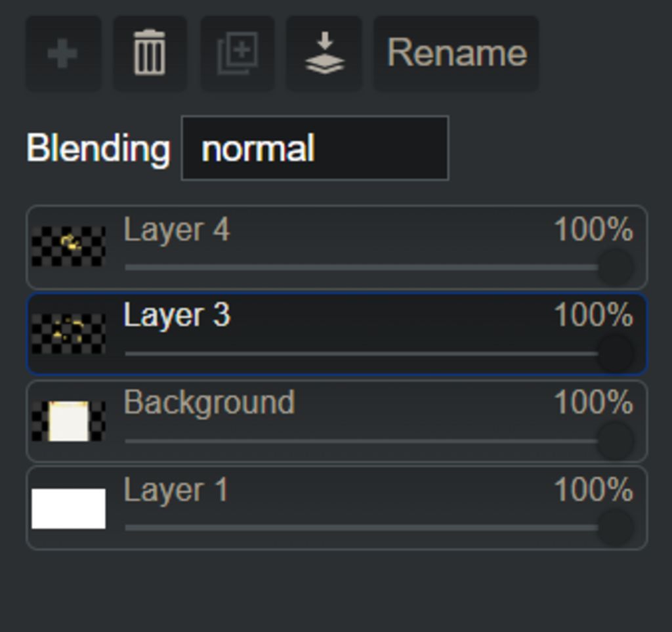Click the Layer 4 opacity slider track middle

362,267
